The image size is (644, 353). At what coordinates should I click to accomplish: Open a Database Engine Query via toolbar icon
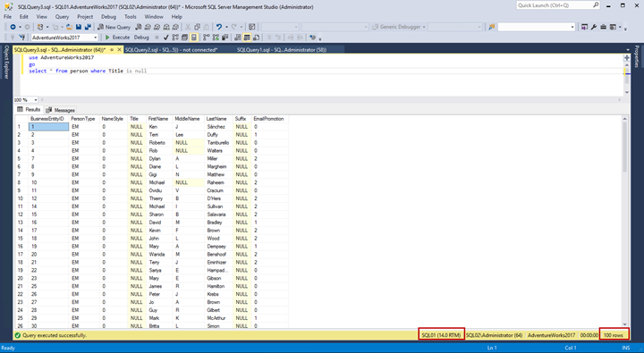[x=139, y=27]
